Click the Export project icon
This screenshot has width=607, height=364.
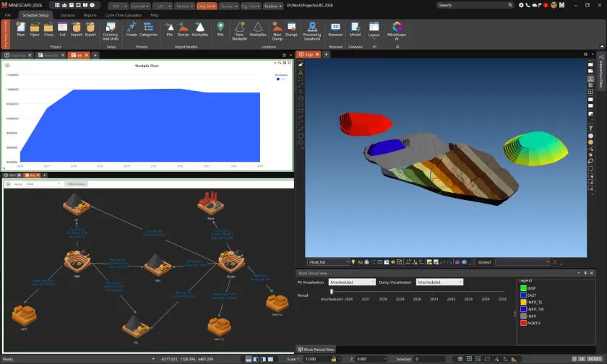90,29
